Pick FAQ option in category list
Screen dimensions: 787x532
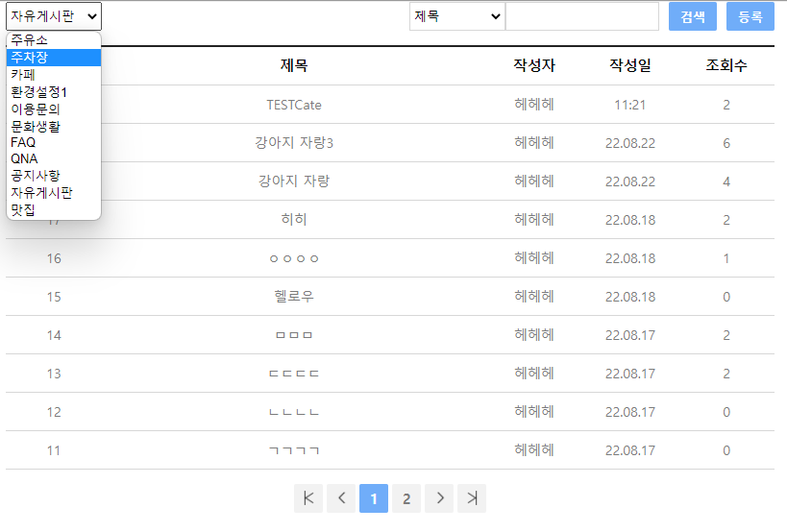click(x=54, y=142)
